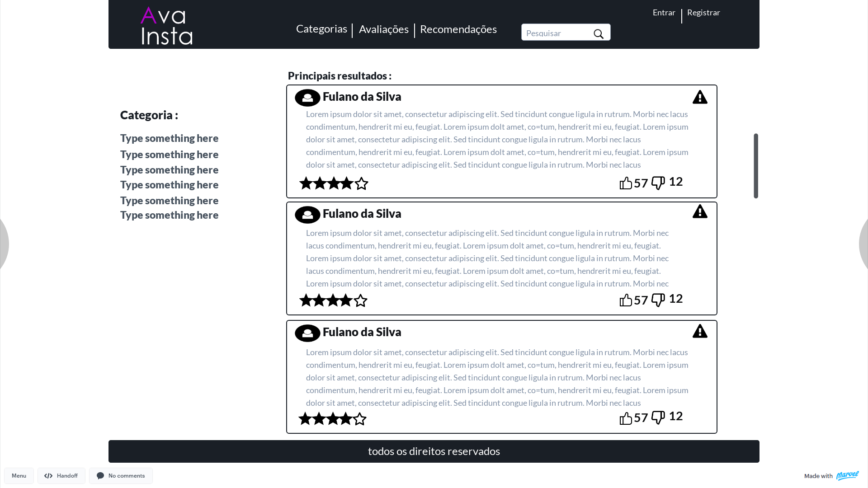The height and width of the screenshot is (488, 868).
Task: Click the Marvel Menu button
Action: tap(19, 476)
